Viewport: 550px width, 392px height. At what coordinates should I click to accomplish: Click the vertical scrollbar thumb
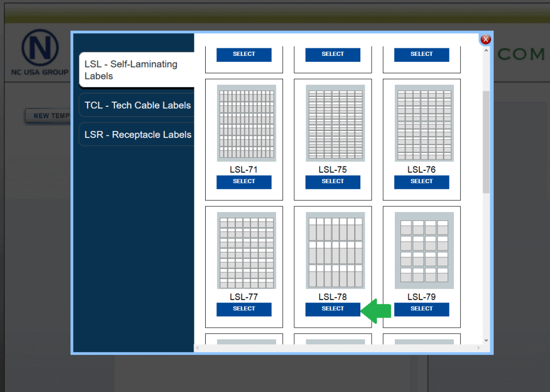(x=486, y=142)
